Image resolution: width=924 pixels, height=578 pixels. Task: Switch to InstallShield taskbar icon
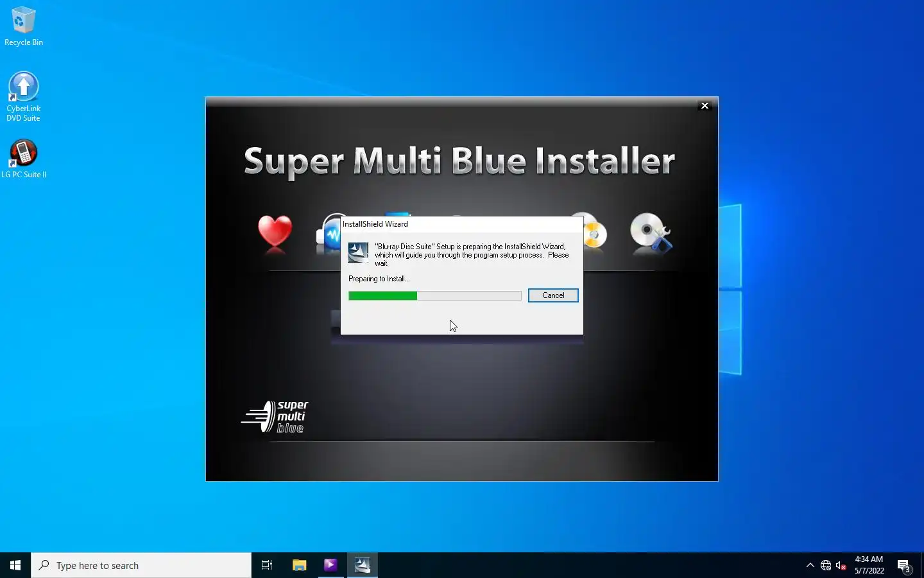point(363,565)
